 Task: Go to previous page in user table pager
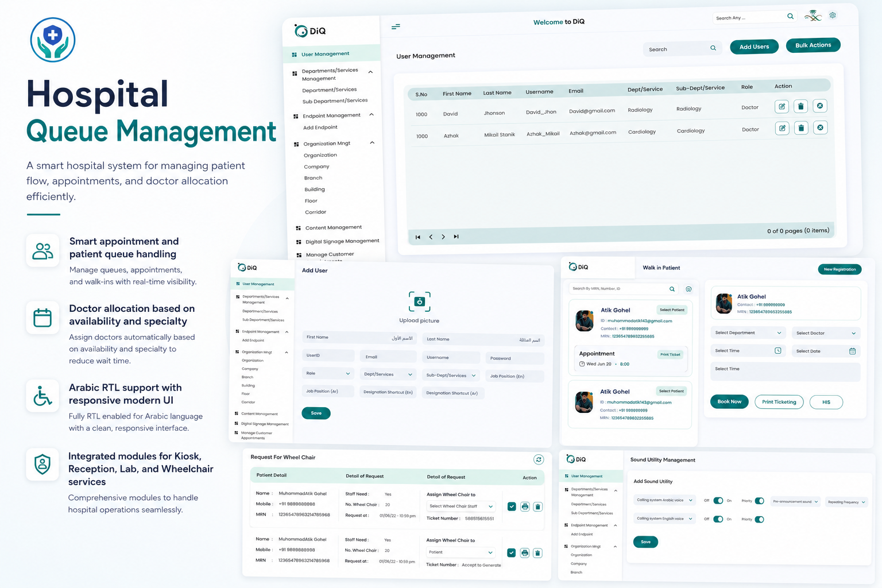tap(431, 237)
